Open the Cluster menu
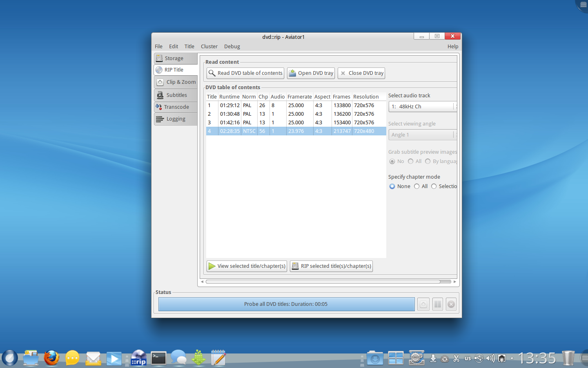 (x=209, y=47)
